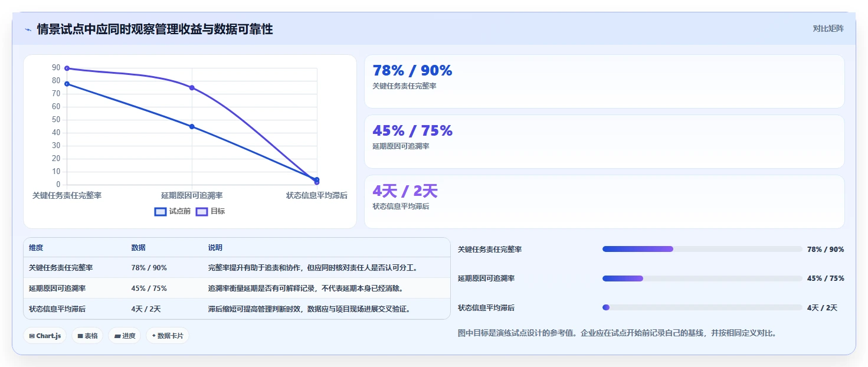Image resolution: width=868 pixels, height=367 pixels.
Task: Toggle the 试点前 legend entry
Action: (x=172, y=211)
